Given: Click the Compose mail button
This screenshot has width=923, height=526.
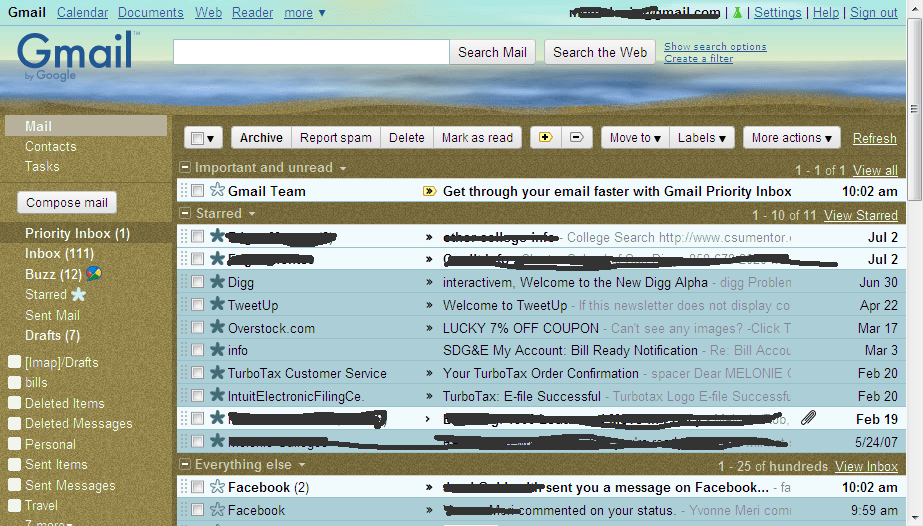Looking at the screenshot, I should (67, 203).
